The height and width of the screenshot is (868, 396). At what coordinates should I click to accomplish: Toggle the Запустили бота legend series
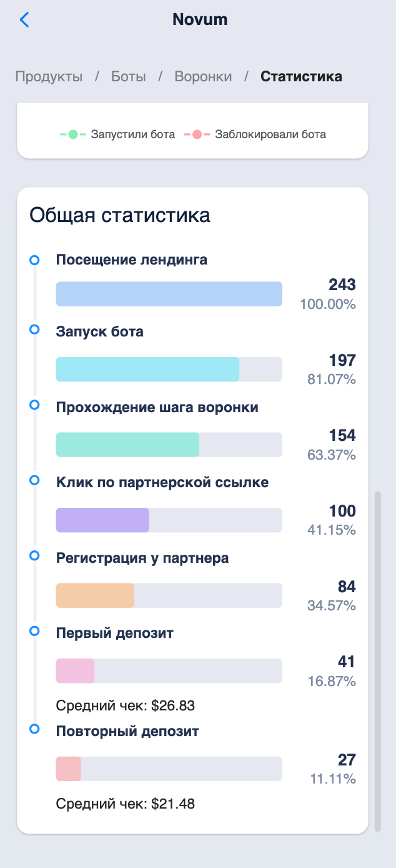[118, 134]
